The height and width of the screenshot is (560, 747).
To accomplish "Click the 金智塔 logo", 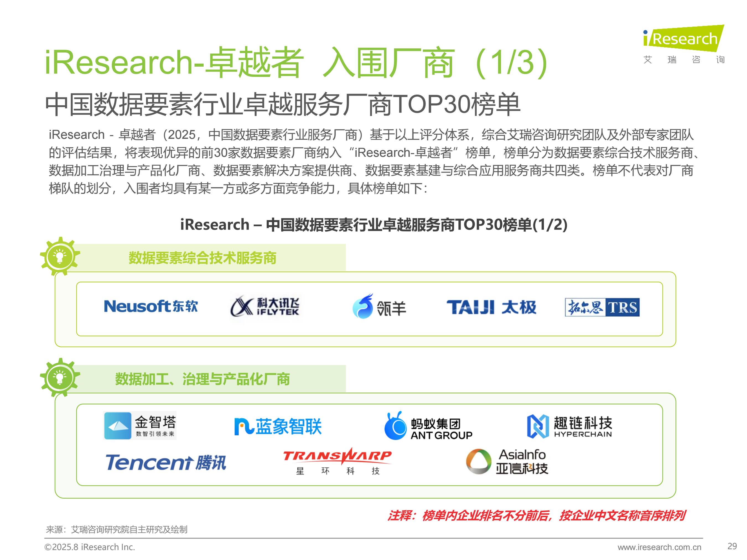I will 140,426.
